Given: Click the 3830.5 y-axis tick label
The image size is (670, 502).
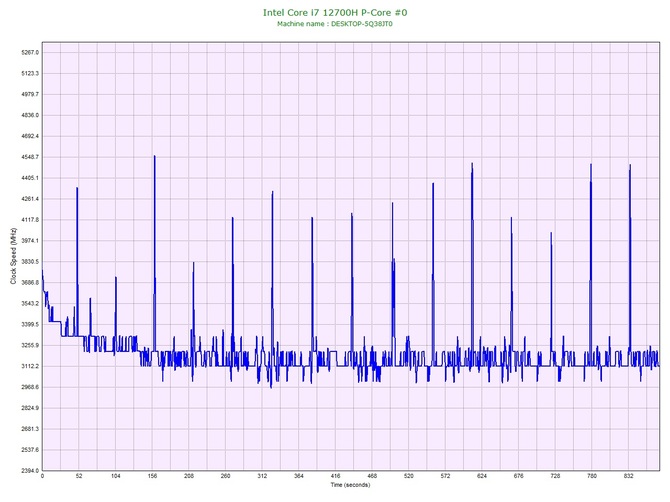Looking at the screenshot, I should (30, 262).
